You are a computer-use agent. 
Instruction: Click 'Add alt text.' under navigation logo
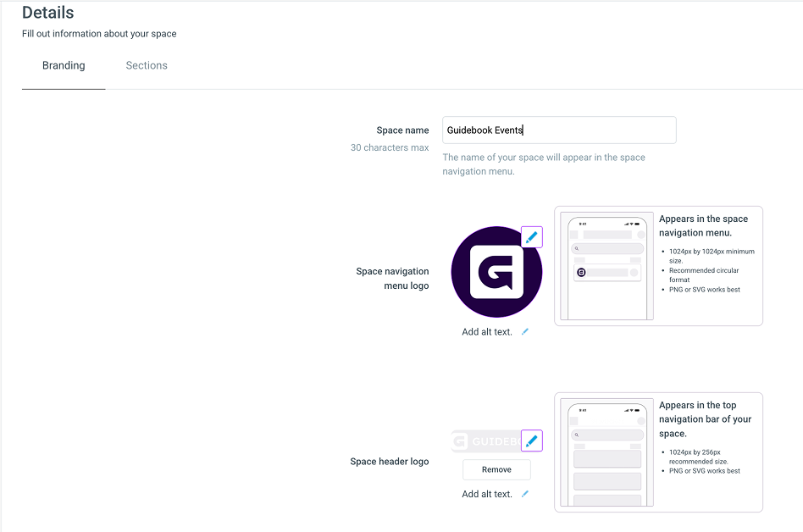pyautogui.click(x=487, y=332)
